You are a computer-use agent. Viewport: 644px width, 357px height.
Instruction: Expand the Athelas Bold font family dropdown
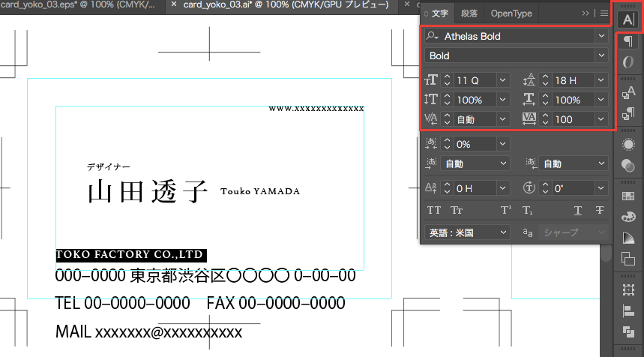pyautogui.click(x=601, y=36)
